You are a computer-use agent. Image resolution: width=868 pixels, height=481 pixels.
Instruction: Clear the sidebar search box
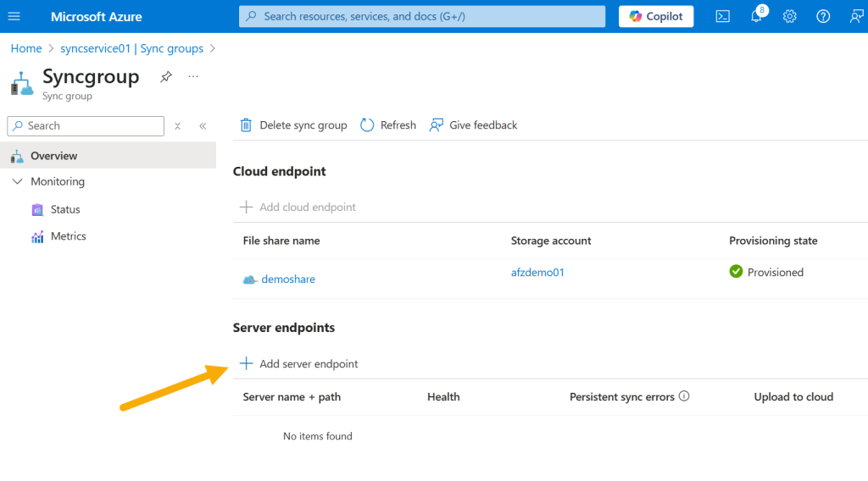point(178,126)
